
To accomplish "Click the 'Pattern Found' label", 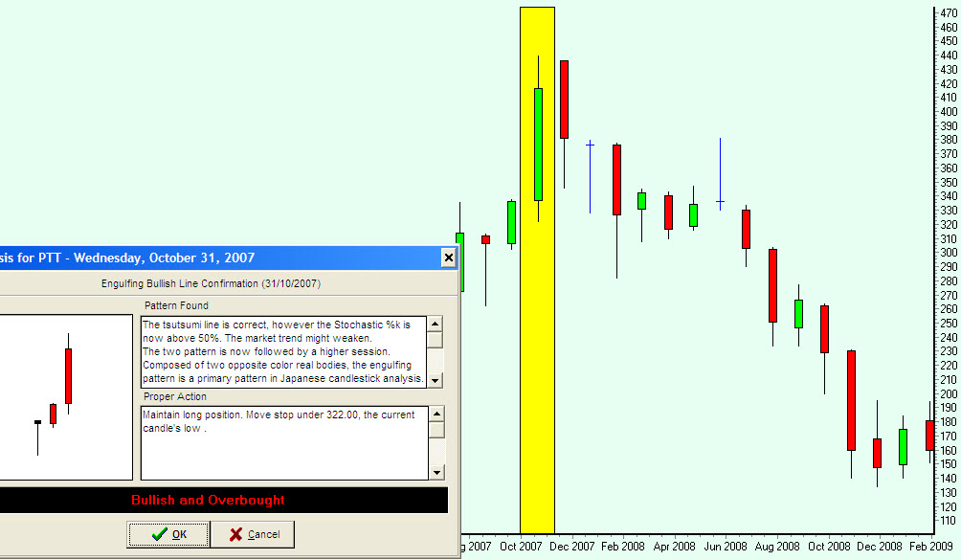I will (x=176, y=305).
